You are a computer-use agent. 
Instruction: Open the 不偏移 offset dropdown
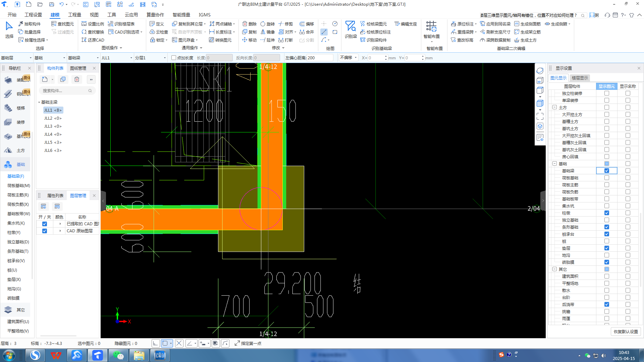348,58
